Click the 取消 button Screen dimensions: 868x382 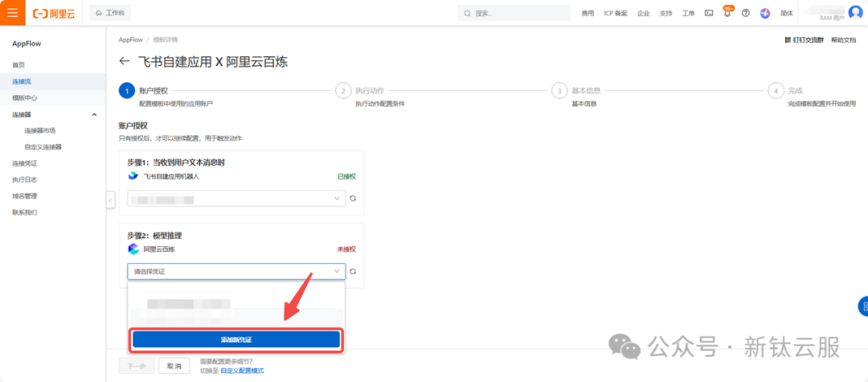coord(174,366)
